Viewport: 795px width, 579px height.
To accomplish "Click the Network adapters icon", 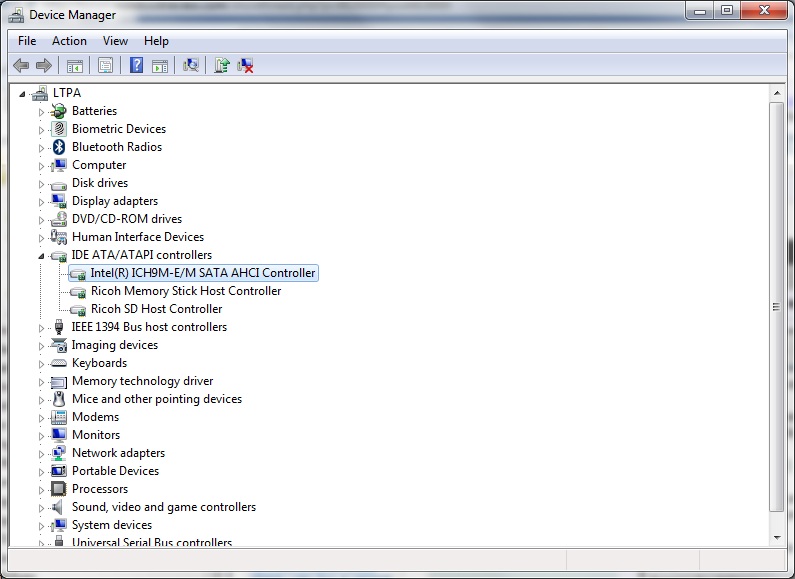I will [x=59, y=453].
